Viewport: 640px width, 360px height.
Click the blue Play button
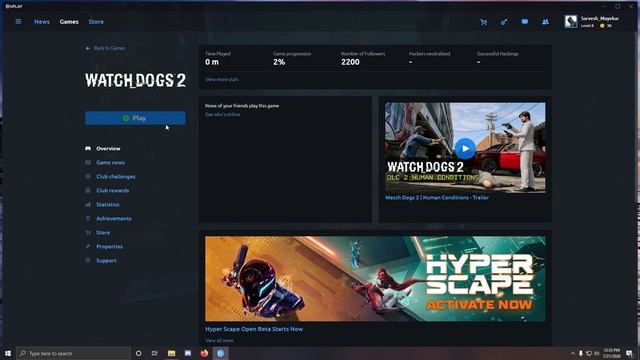pyautogui.click(x=135, y=118)
